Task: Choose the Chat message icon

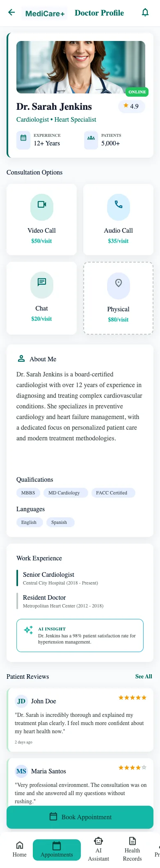Action: 42,282
